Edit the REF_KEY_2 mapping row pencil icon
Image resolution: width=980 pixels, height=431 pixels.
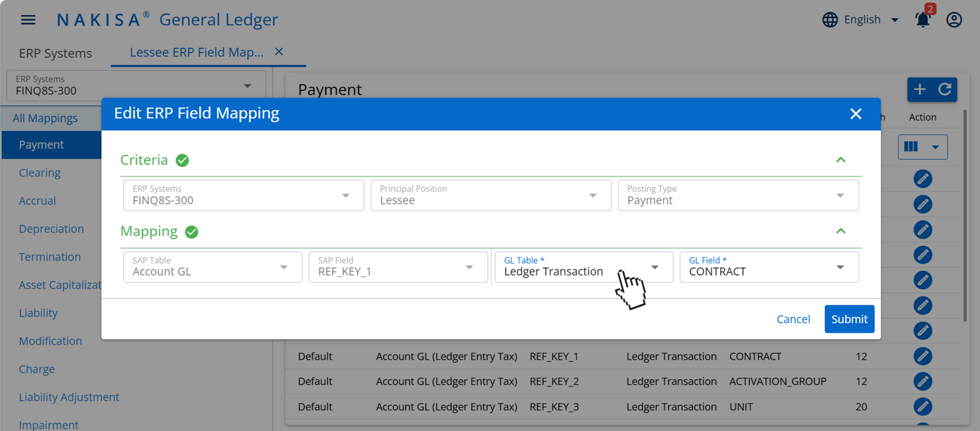click(923, 381)
